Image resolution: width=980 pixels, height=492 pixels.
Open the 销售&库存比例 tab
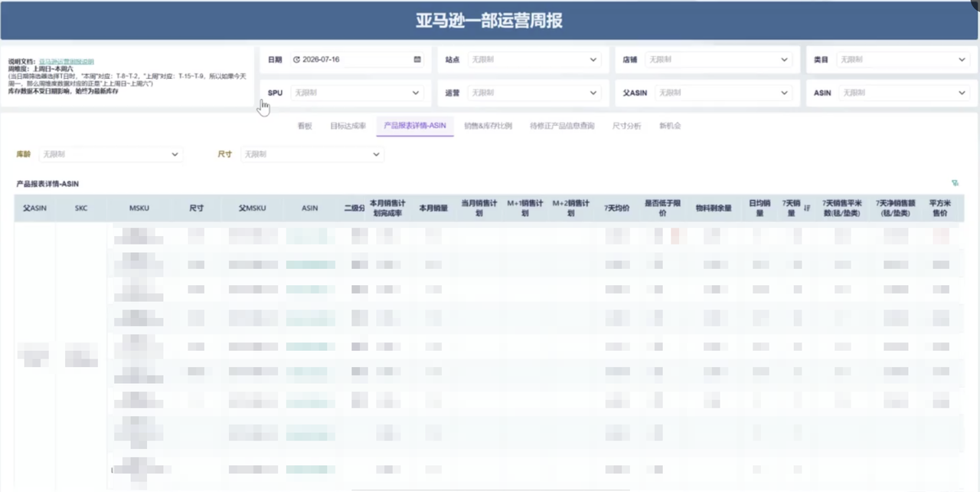[488, 126]
